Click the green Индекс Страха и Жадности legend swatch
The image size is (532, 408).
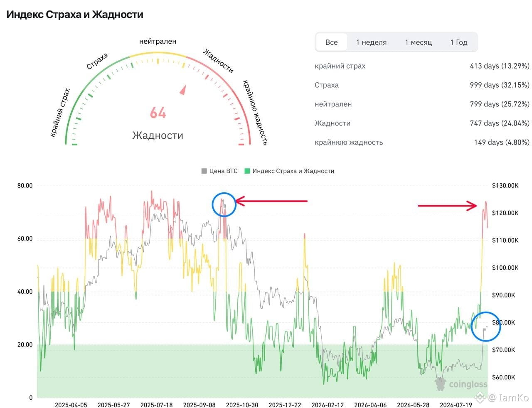(x=247, y=171)
